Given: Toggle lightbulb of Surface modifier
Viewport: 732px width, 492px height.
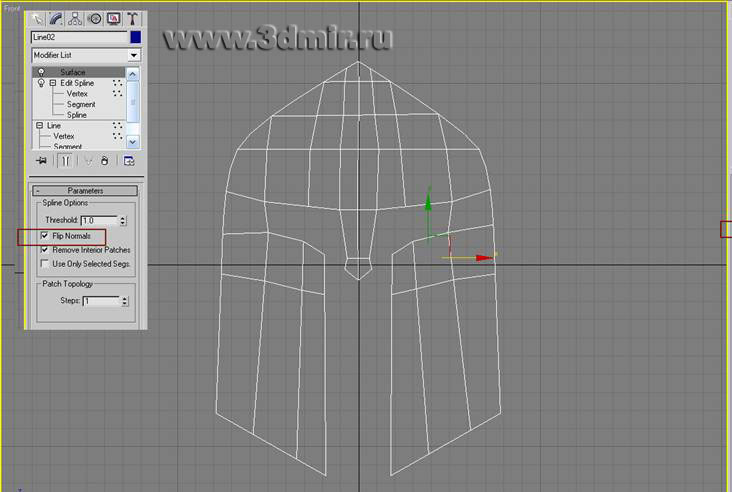Looking at the screenshot, I should pos(41,72).
